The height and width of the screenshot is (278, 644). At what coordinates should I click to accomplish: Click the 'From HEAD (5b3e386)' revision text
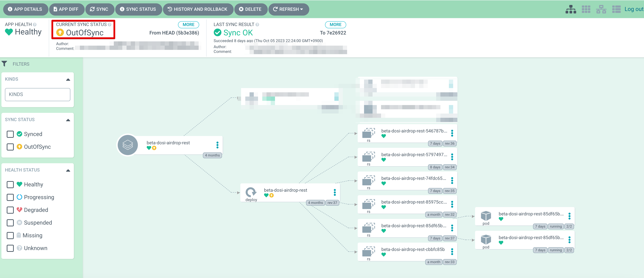point(174,33)
